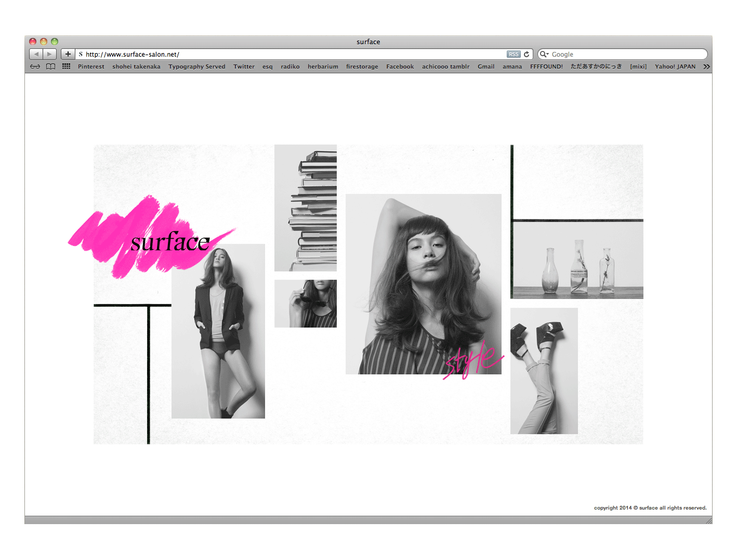Click the green zoom window button
This screenshot has height=560, width=737.
pyautogui.click(x=55, y=42)
